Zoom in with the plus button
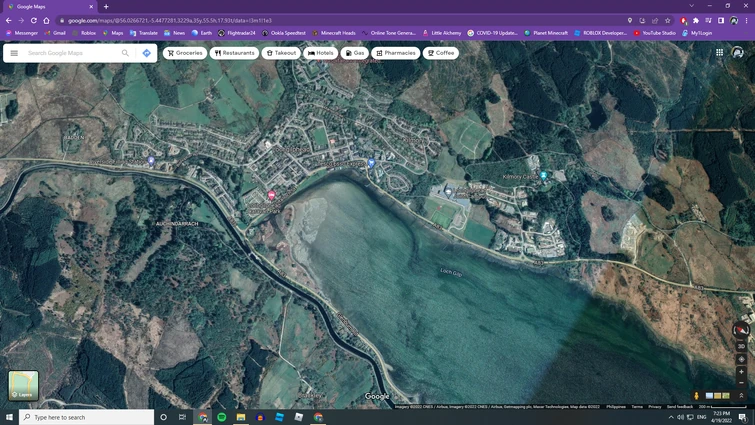Image resolution: width=755 pixels, height=425 pixels. click(741, 372)
